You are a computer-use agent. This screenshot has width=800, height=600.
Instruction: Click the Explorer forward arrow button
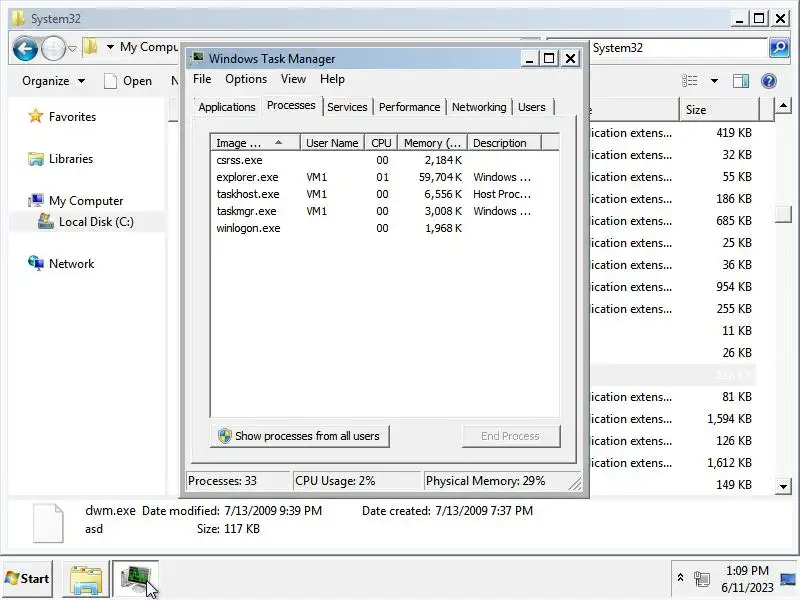tap(53, 49)
